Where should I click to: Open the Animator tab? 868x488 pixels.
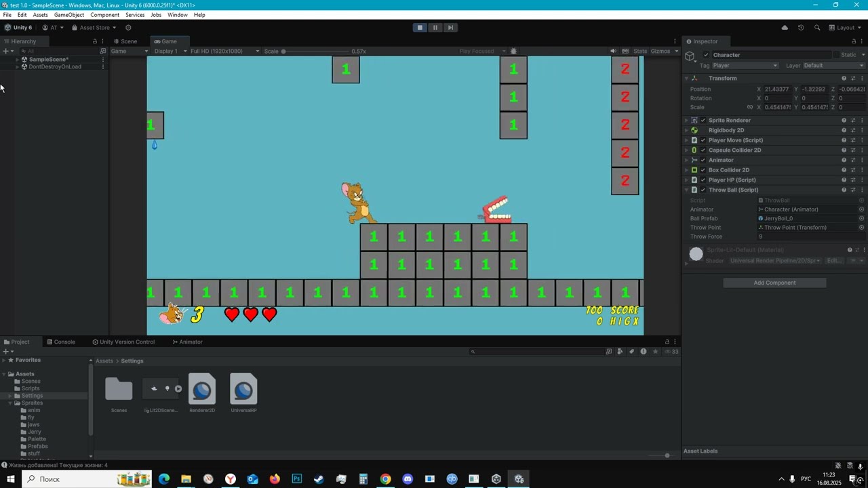[x=188, y=342]
